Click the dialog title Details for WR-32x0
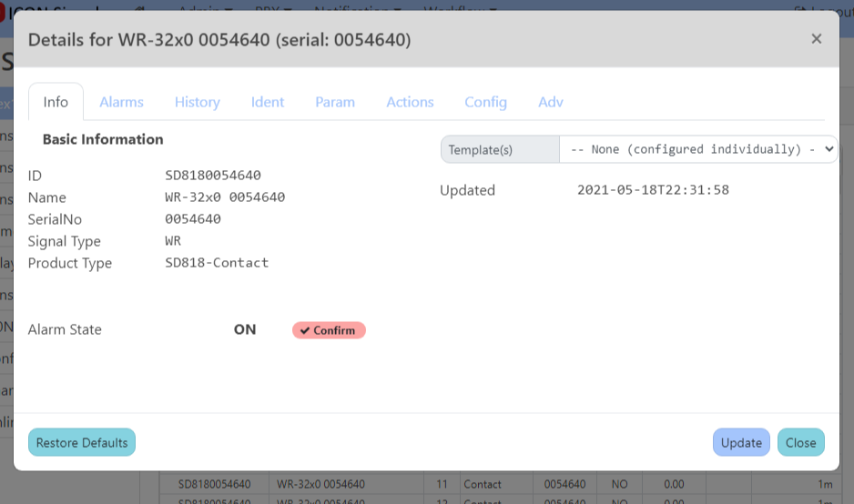Image resolution: width=854 pixels, height=504 pixels. pyautogui.click(x=219, y=40)
